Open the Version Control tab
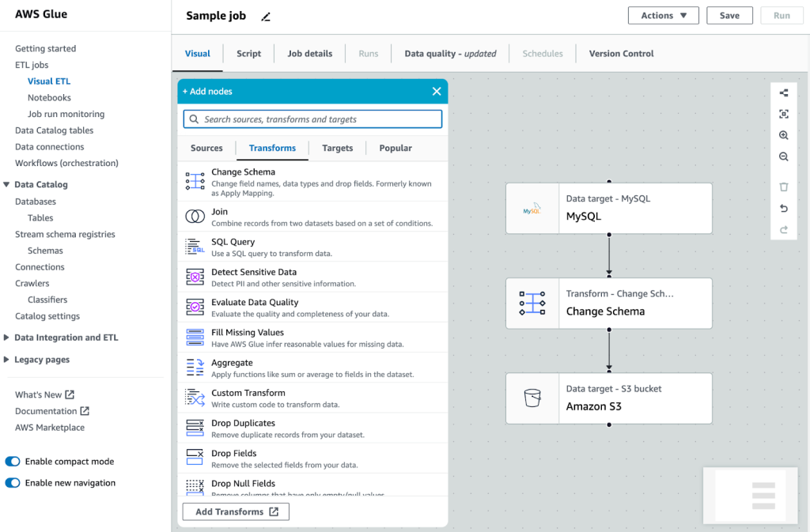This screenshot has height=532, width=810. tap(621, 54)
